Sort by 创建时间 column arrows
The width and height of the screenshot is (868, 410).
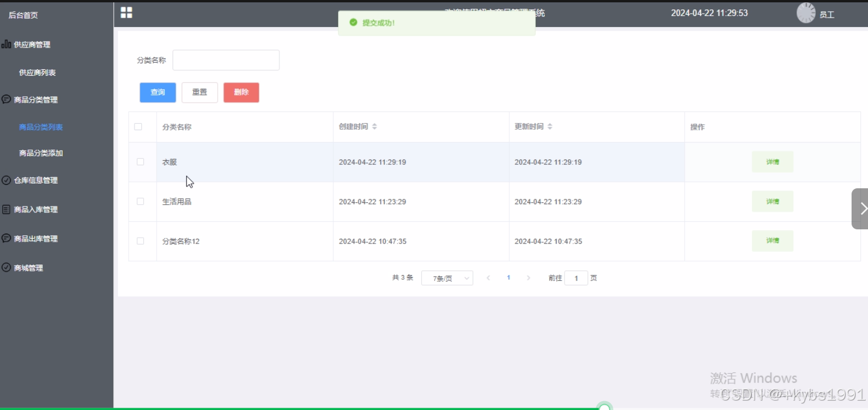[374, 127]
